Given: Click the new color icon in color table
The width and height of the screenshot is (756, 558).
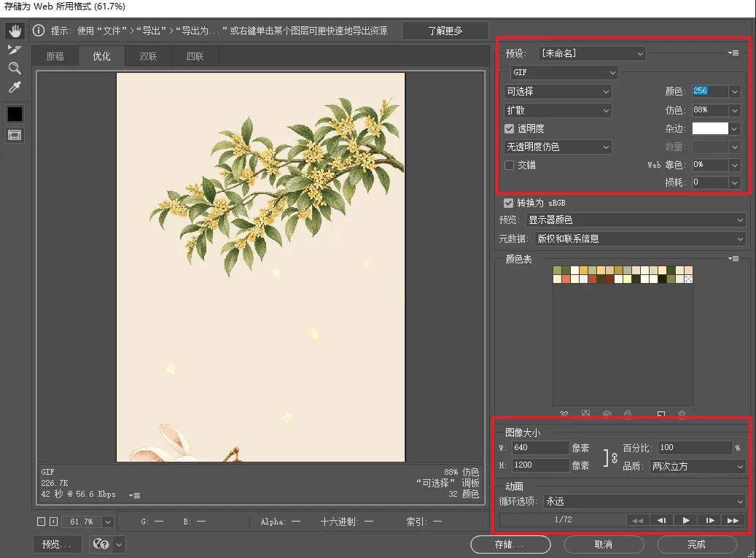Looking at the screenshot, I should tap(661, 414).
